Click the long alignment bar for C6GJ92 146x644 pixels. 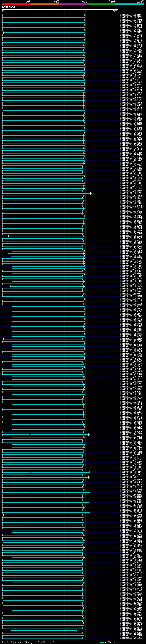(x=47, y=193)
